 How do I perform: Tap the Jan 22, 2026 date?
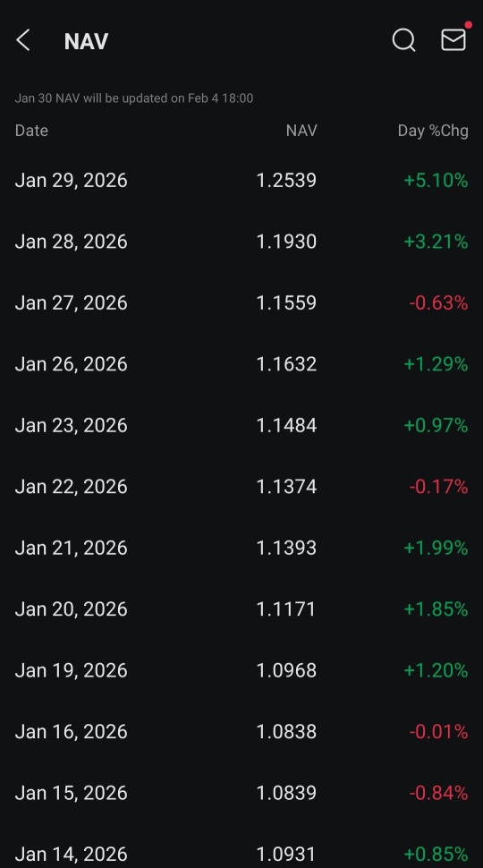pyautogui.click(x=71, y=487)
